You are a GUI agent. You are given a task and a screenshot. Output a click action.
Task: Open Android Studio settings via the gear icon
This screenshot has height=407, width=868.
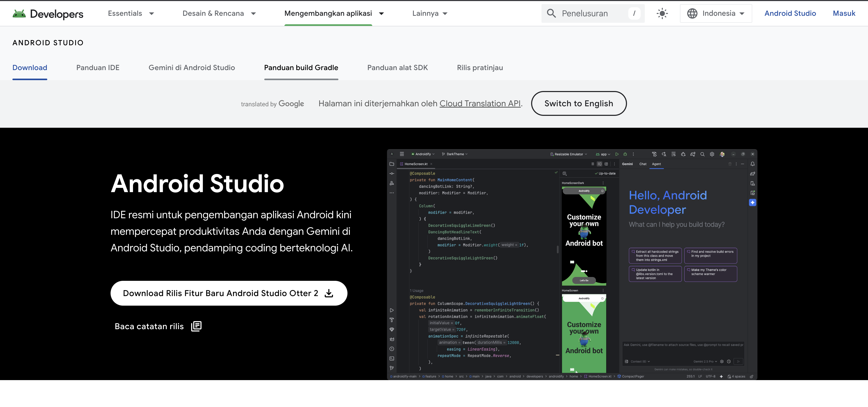click(712, 154)
